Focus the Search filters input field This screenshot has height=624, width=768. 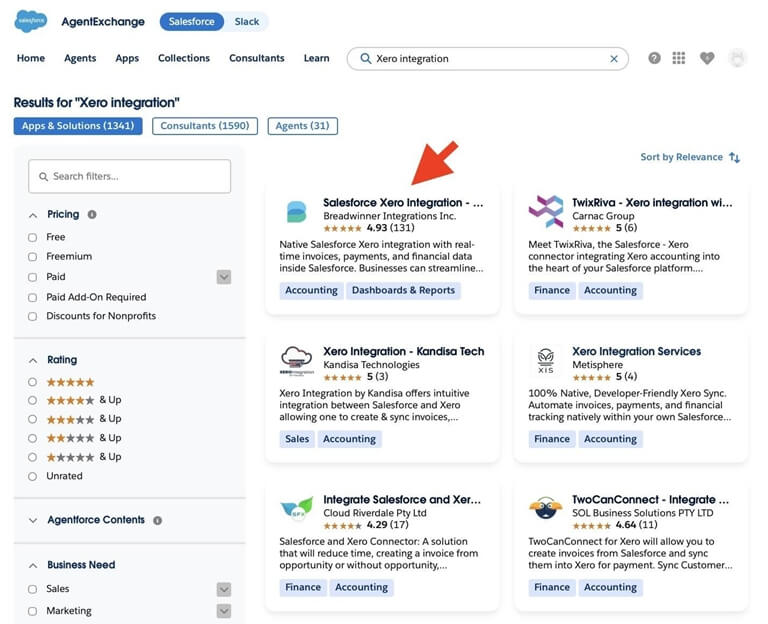point(129,176)
